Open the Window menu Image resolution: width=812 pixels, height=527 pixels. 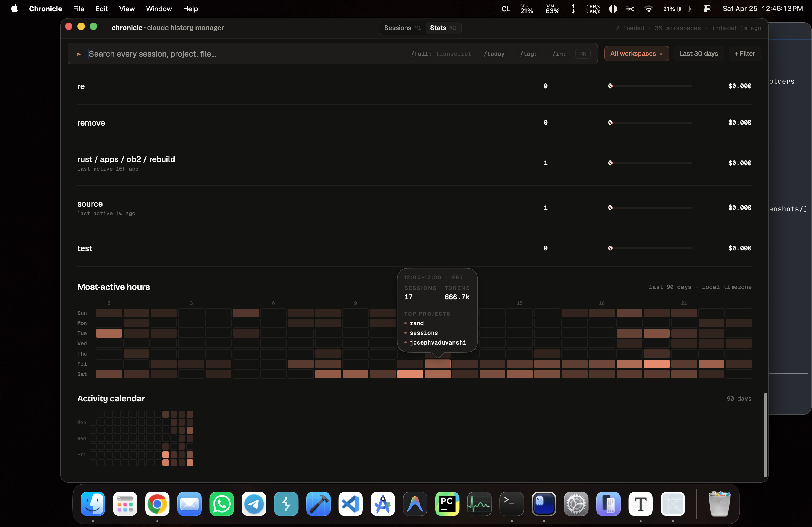click(x=159, y=9)
